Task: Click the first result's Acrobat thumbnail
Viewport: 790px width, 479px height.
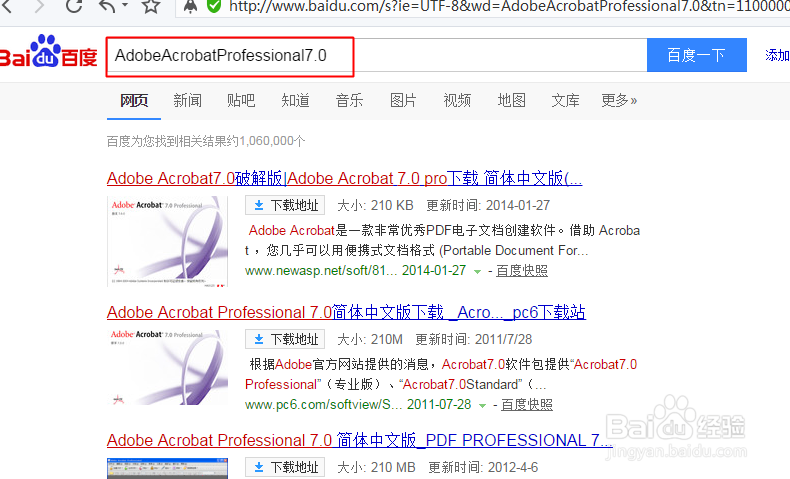Action: pyautogui.click(x=167, y=241)
